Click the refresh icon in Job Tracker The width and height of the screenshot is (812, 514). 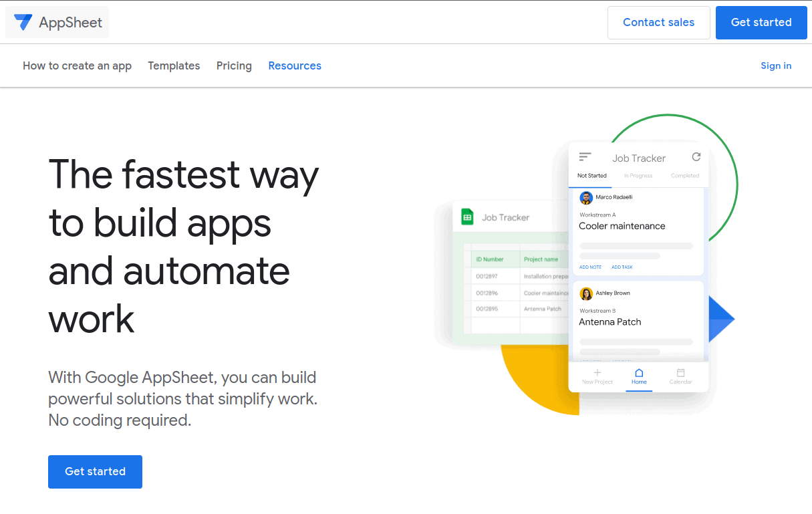(x=696, y=157)
